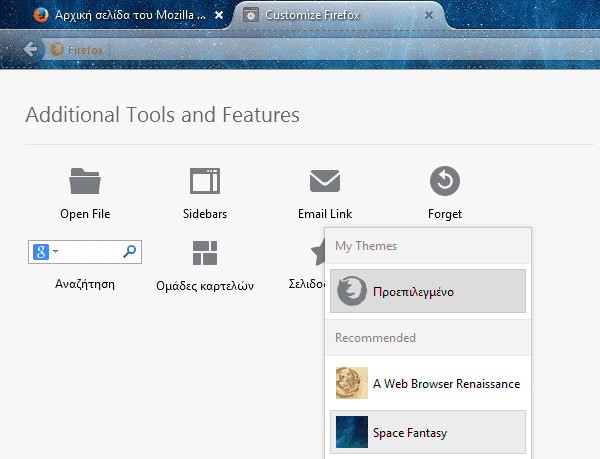Click the My Themes header text
Screen dimensions: 600x459
[x=366, y=246]
